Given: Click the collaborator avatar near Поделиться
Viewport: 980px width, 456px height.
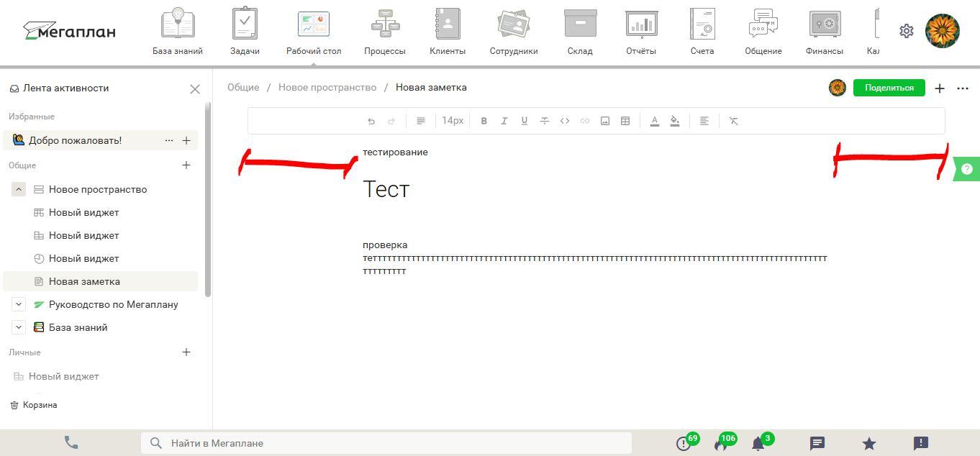Looking at the screenshot, I should tap(837, 88).
